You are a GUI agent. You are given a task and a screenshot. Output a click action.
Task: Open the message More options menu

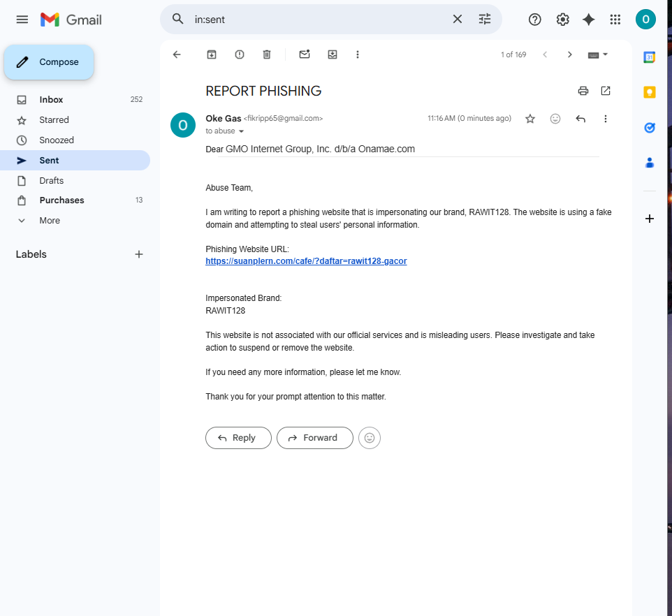tap(605, 119)
